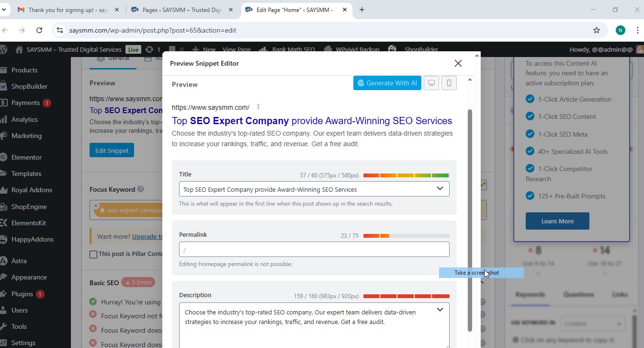Image resolution: width=644 pixels, height=348 pixels.
Task: Open the Description suggestions dropdown
Action: click(x=440, y=310)
